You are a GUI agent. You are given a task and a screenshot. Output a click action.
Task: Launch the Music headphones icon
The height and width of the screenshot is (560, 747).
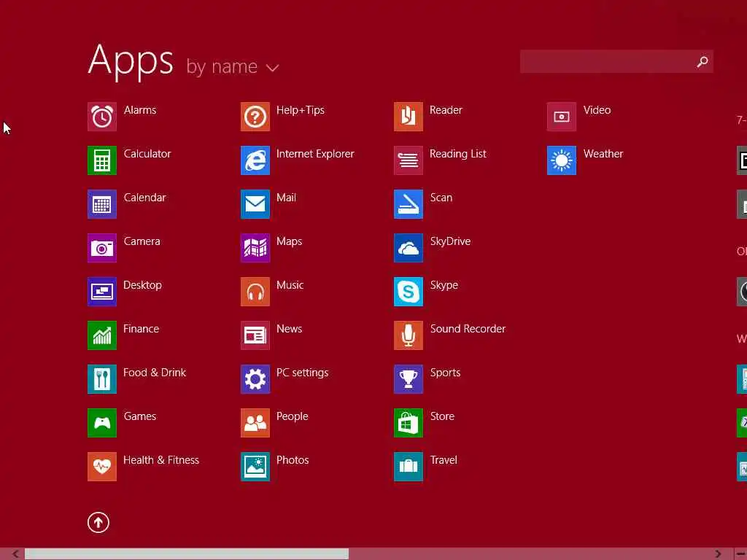[x=255, y=292]
